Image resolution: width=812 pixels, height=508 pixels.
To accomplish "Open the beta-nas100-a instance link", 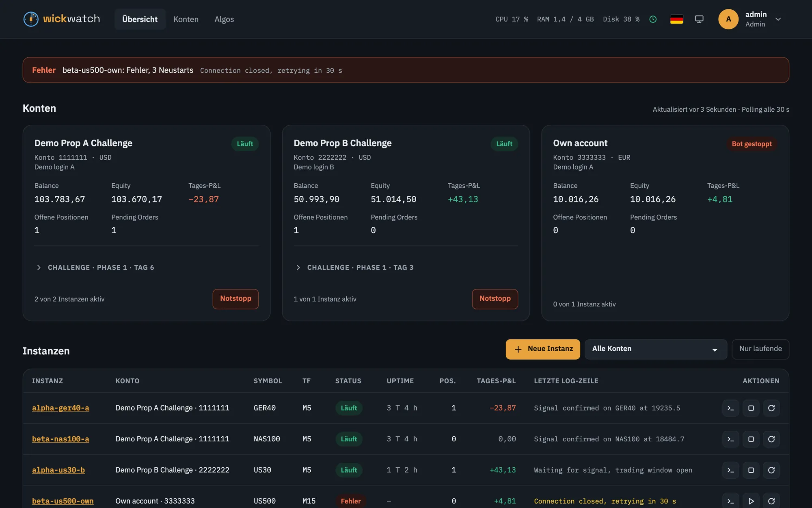I will click(x=60, y=439).
